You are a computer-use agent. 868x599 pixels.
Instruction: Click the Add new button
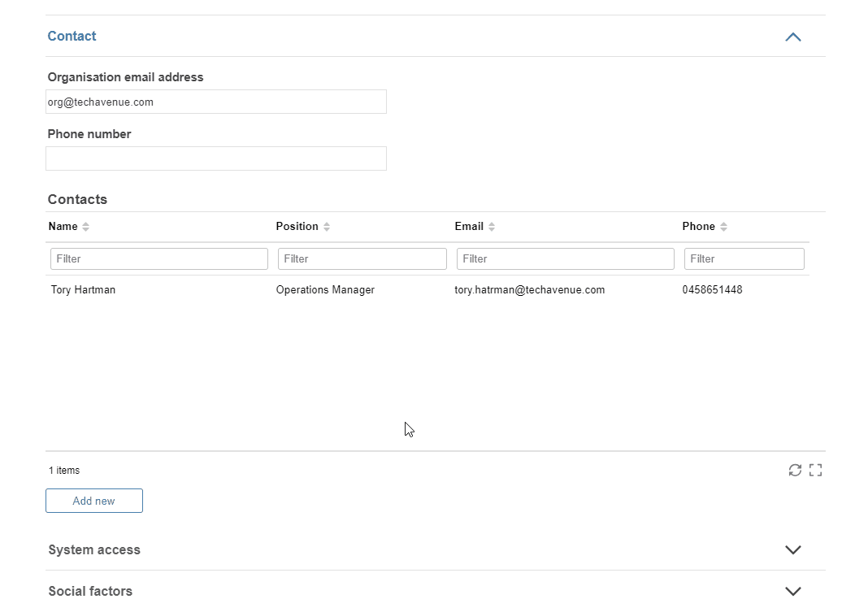click(x=94, y=501)
